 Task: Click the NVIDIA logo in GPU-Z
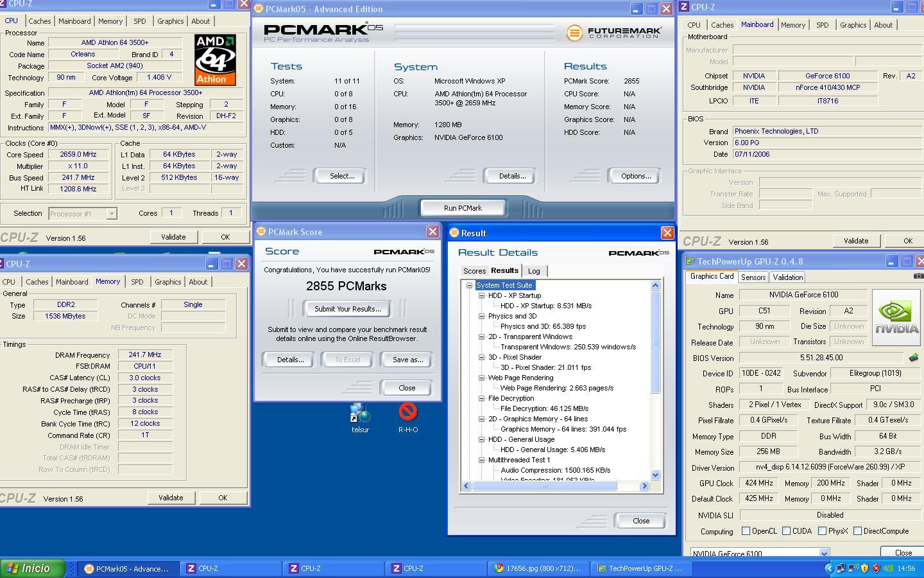(x=896, y=317)
